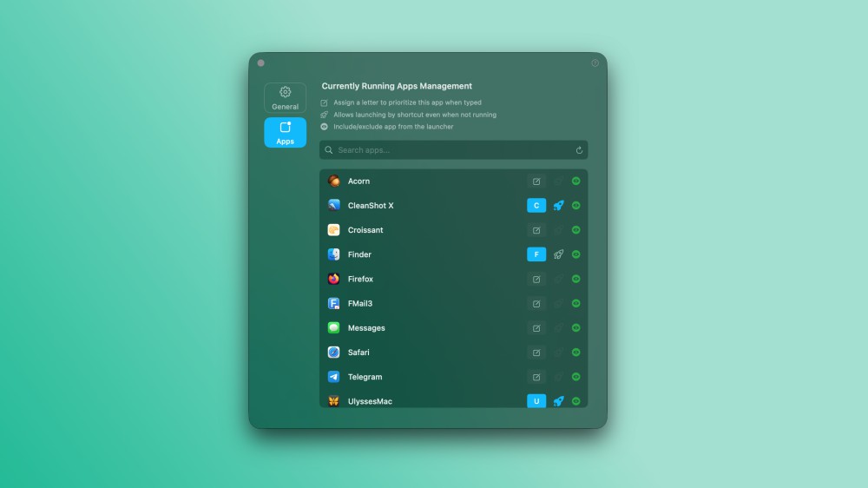
Task: Select the Finder app name
Action: coord(359,254)
